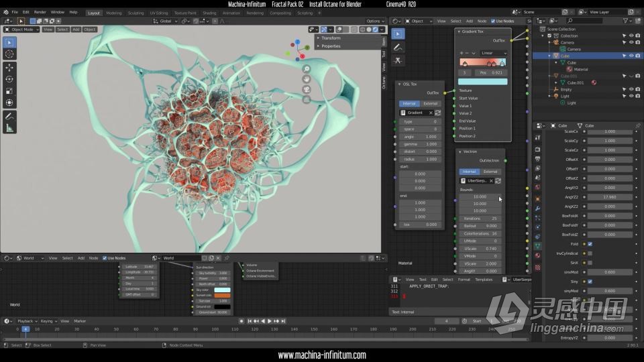644x362 pixels.
Task: Click the Sky color swatch in World node
Action: 222,290
